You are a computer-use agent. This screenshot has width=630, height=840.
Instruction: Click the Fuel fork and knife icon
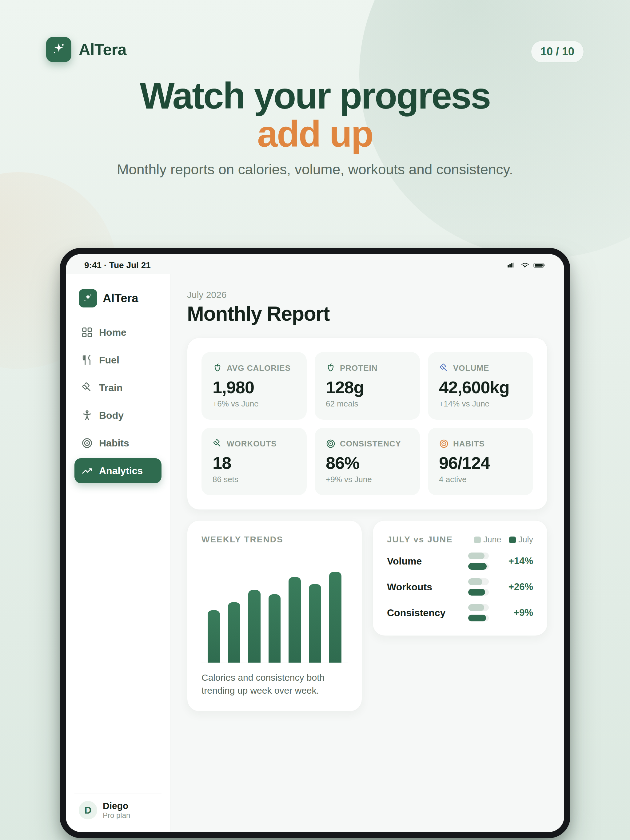[x=87, y=360]
